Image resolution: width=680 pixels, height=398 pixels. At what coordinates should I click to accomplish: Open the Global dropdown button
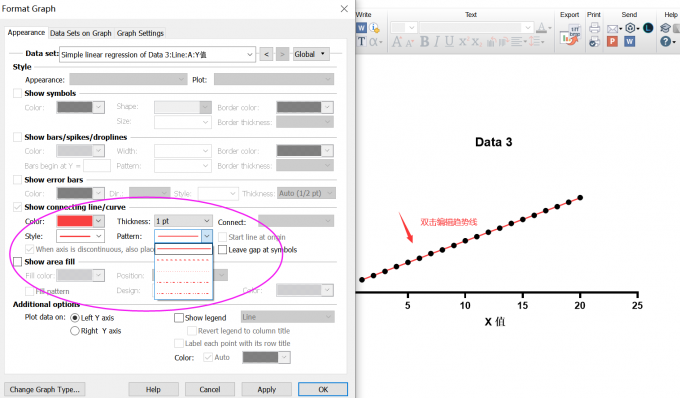point(311,54)
